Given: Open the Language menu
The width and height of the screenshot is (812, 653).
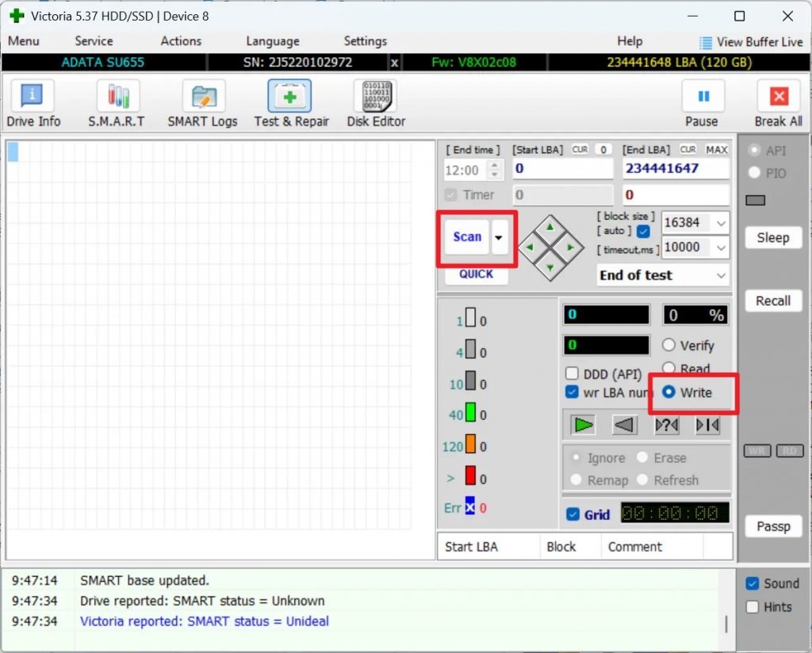Looking at the screenshot, I should [272, 40].
